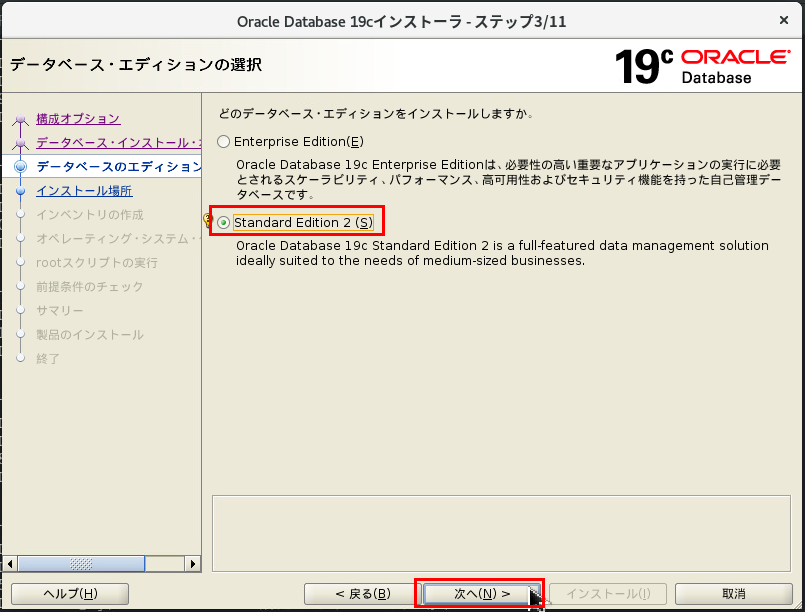Click the left scroll arrow under the sidebar
Screen dimensions: 805x612
[x=11, y=563]
